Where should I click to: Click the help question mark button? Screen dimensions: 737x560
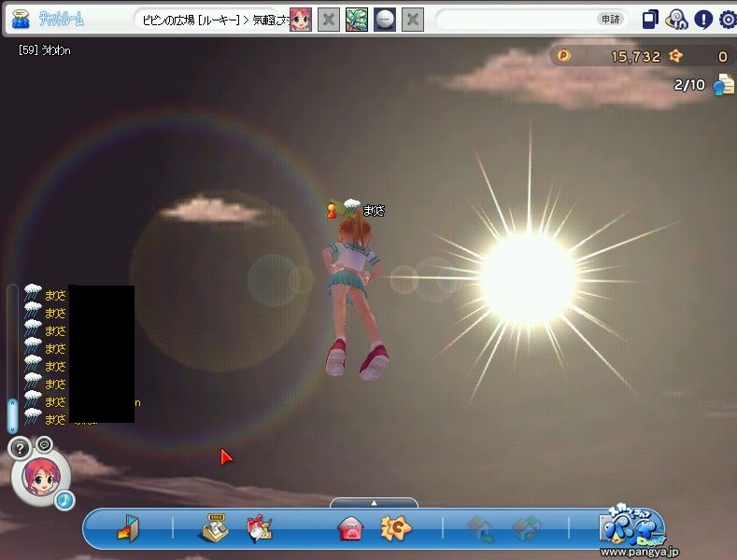point(20,449)
